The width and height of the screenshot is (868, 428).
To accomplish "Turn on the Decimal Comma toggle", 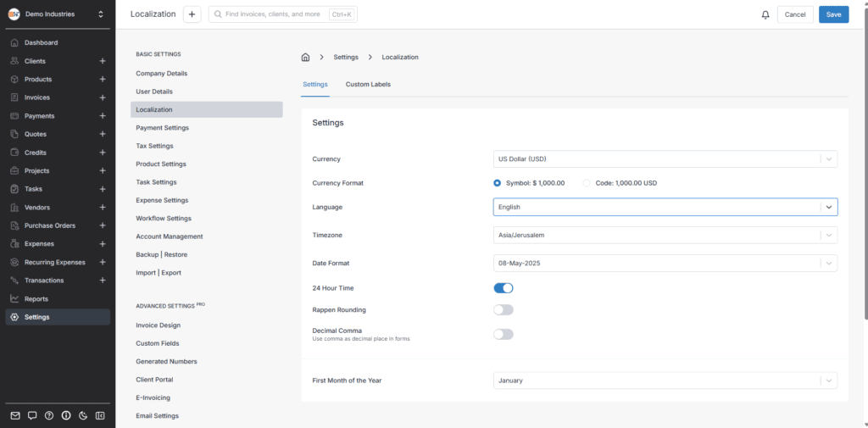I will pyautogui.click(x=504, y=334).
